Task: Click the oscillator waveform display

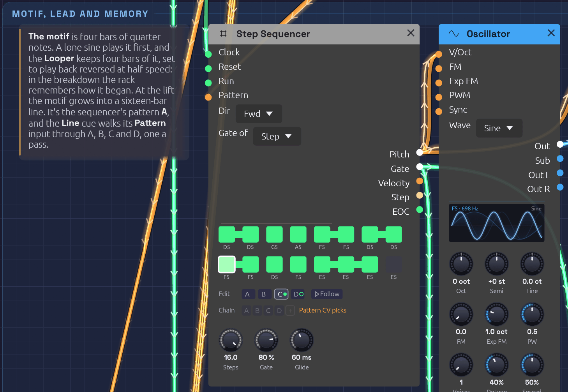Action: click(497, 223)
